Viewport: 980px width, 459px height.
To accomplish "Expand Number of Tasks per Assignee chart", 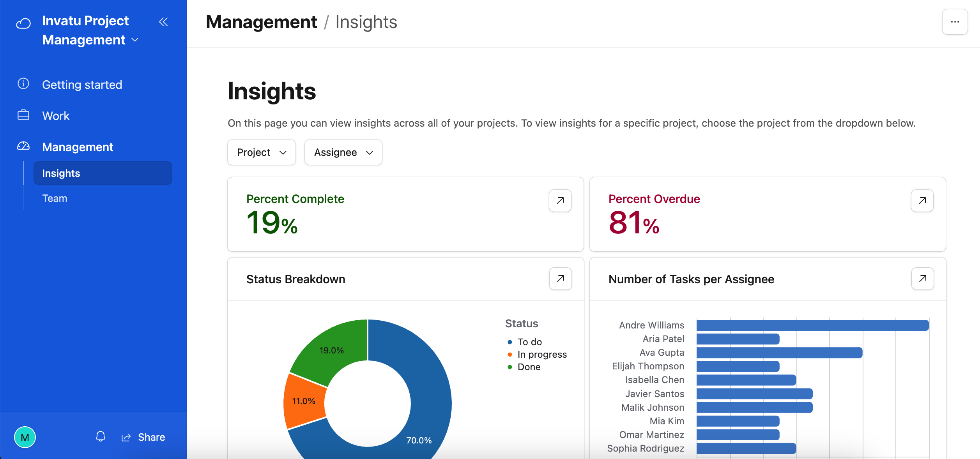I will [923, 279].
